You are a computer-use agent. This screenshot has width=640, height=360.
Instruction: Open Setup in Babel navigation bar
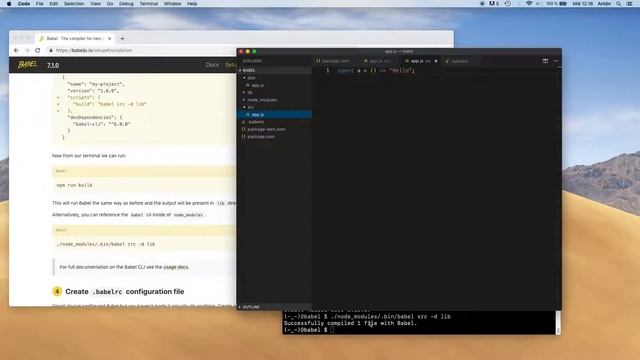(x=231, y=65)
